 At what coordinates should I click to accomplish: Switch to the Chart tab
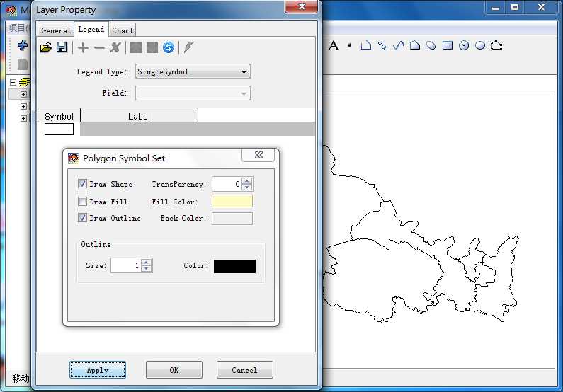point(123,30)
